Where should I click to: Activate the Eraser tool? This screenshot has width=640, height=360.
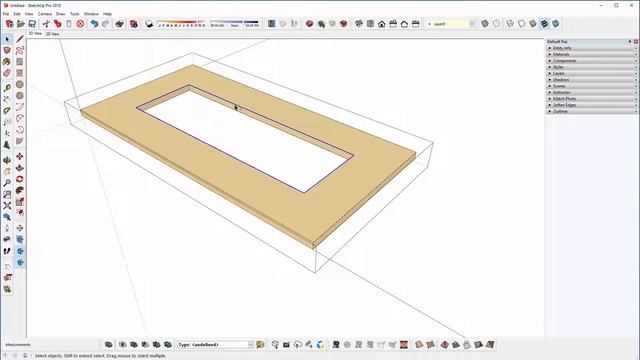click(x=7, y=73)
